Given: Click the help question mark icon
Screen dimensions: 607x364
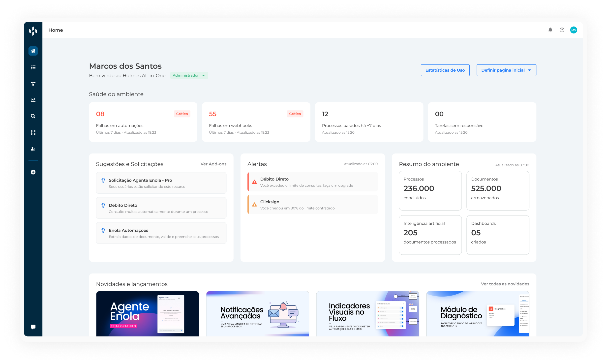Looking at the screenshot, I should coord(562,30).
